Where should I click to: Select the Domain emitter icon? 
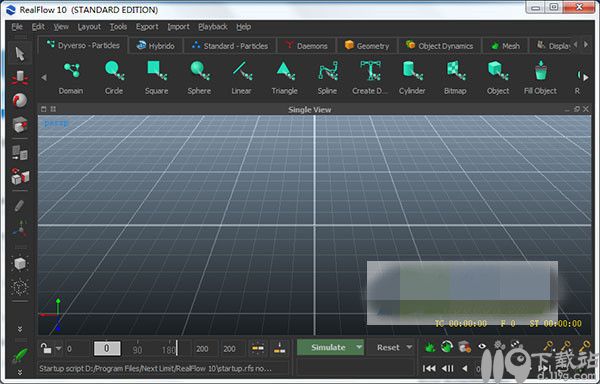[71, 71]
